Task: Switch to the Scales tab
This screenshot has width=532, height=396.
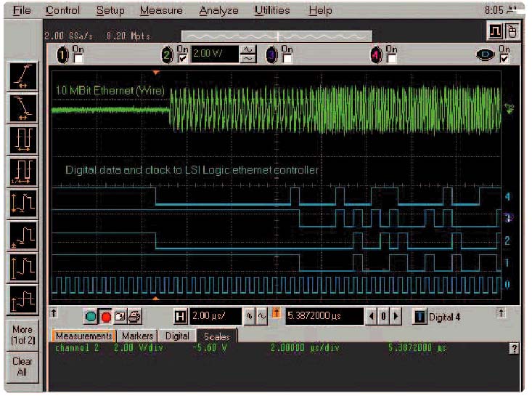Action: 216,336
